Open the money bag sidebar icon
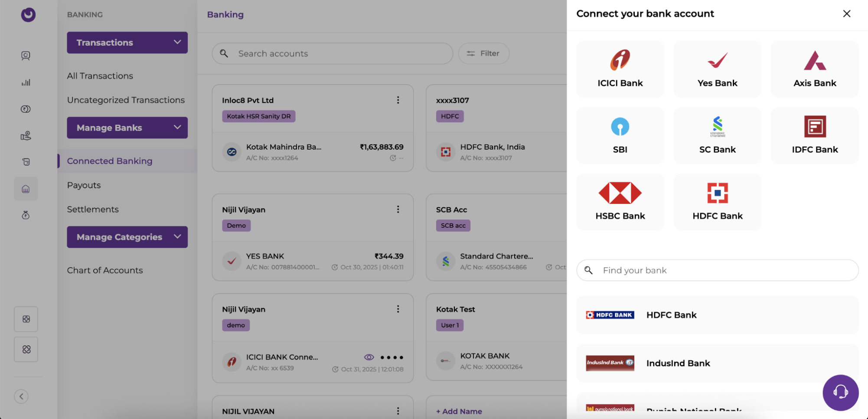Viewport: 868px width, 419px height. coord(26,215)
